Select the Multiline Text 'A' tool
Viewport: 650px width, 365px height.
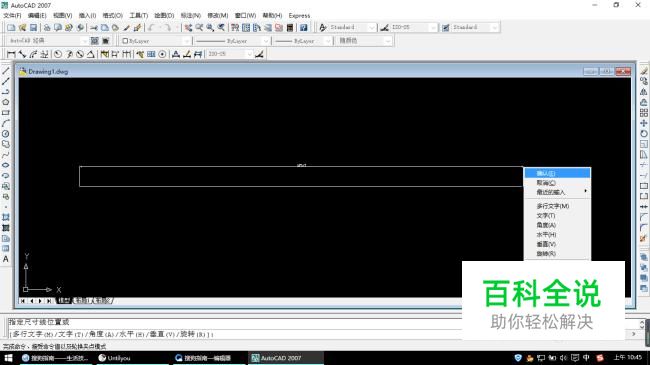coord(6,259)
